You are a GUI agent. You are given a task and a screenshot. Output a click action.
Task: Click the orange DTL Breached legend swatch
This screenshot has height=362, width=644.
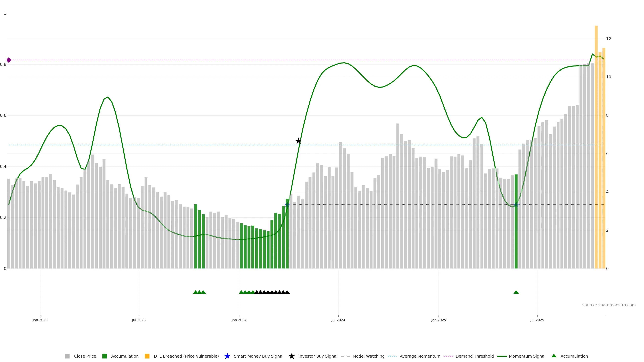click(x=147, y=356)
